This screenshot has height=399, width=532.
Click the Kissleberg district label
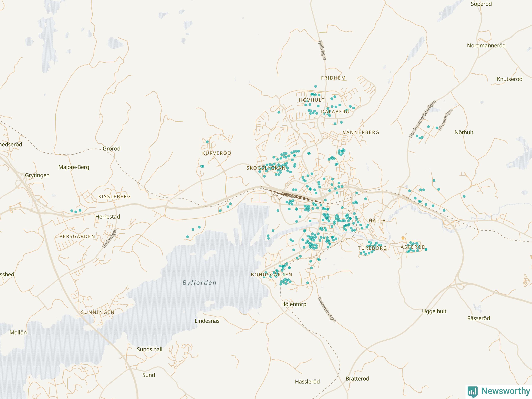click(115, 197)
